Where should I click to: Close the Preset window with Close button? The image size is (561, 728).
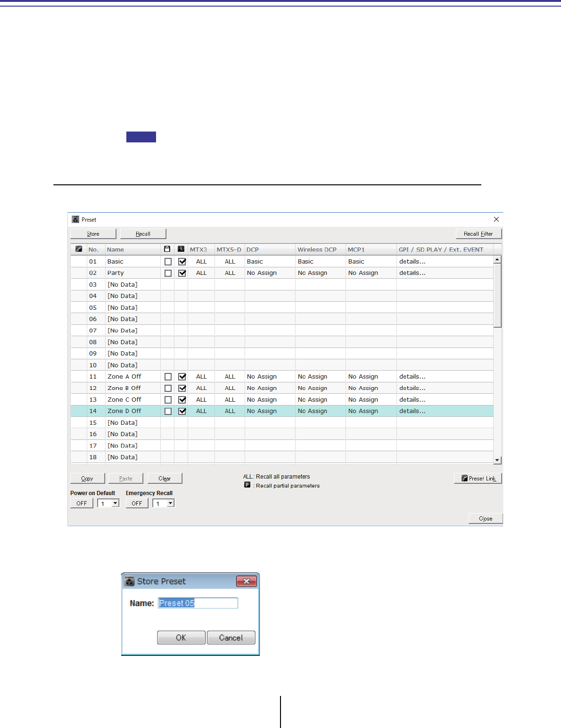(486, 519)
